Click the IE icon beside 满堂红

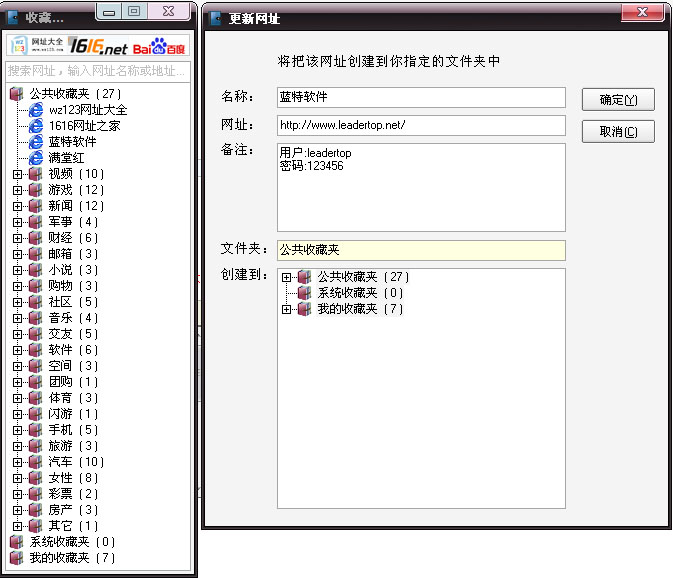(x=37, y=158)
